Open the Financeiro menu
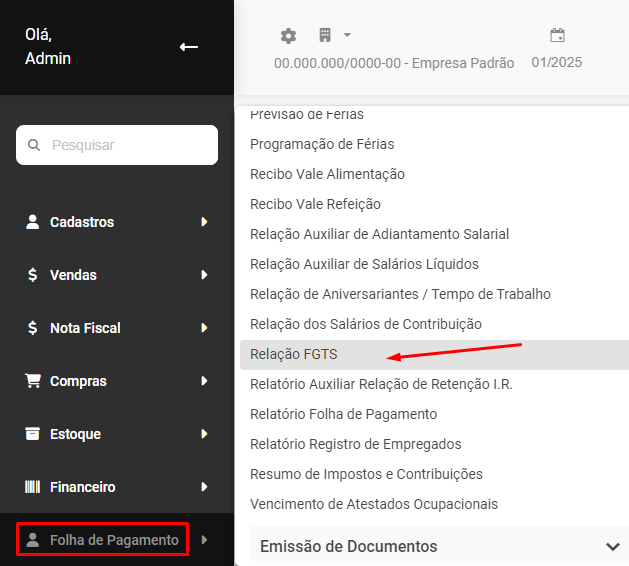Viewport: 629px width, 566px height. pyautogui.click(x=83, y=487)
